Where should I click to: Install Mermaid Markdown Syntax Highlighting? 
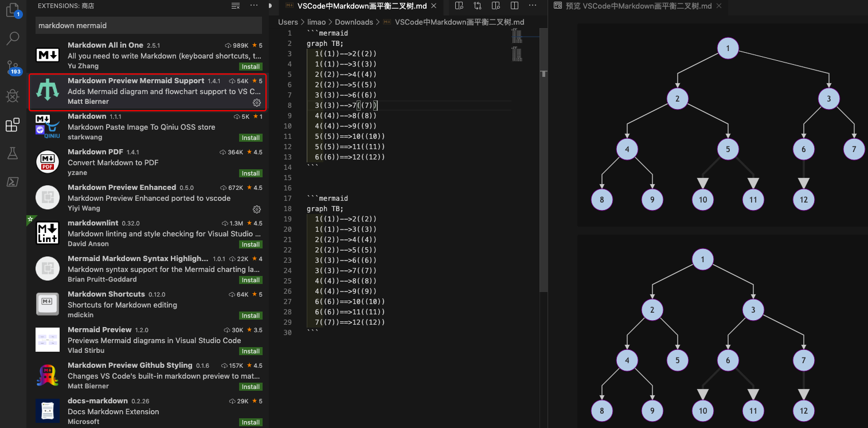[x=251, y=280]
